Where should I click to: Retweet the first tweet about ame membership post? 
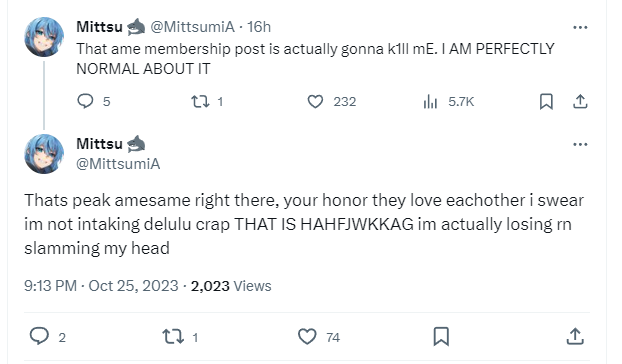coord(200,102)
